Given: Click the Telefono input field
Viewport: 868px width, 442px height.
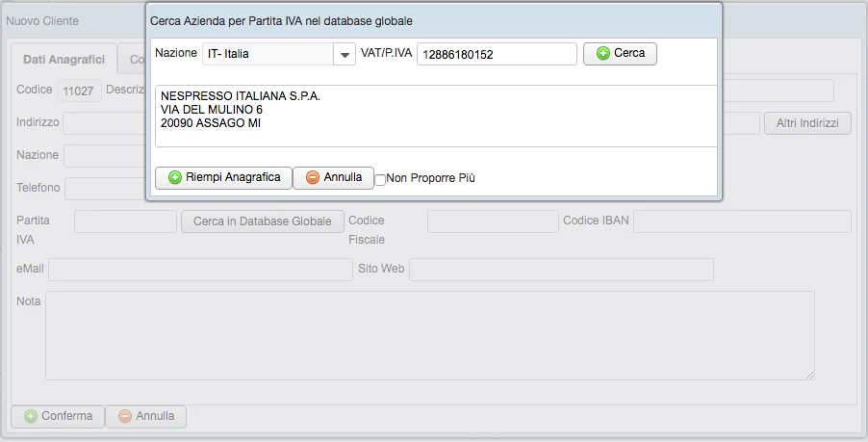Looking at the screenshot, I should click(x=105, y=189).
